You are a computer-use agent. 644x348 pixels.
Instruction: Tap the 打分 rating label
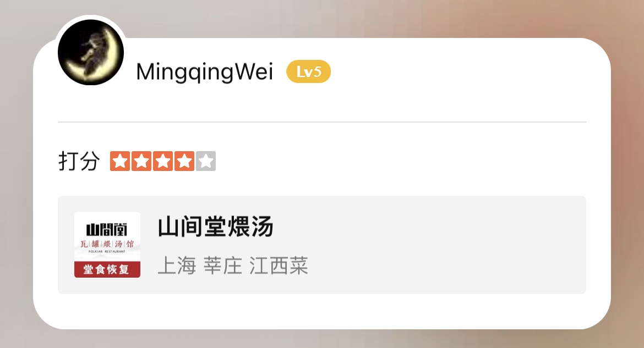(x=79, y=161)
